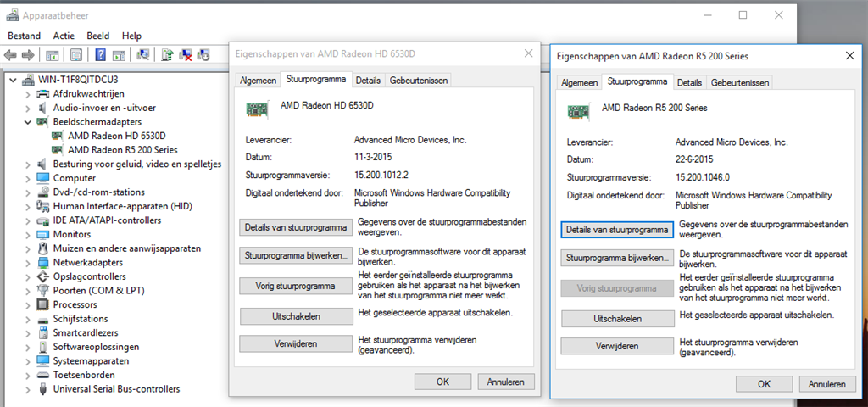Expand Universal Serial Bus-controllers
This screenshot has width=868, height=407.
[28, 389]
